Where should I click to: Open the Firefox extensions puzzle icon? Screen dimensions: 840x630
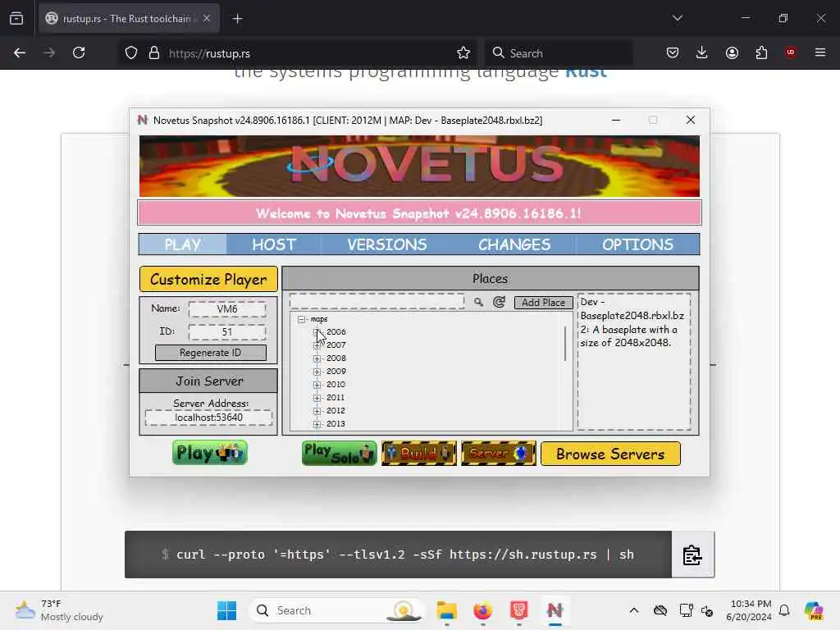click(761, 52)
